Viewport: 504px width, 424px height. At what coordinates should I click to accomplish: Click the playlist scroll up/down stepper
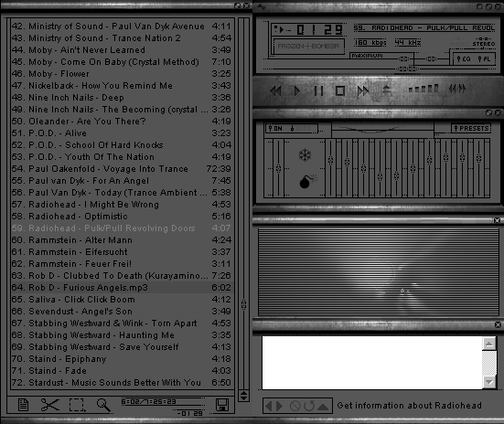pyautogui.click(x=243, y=396)
